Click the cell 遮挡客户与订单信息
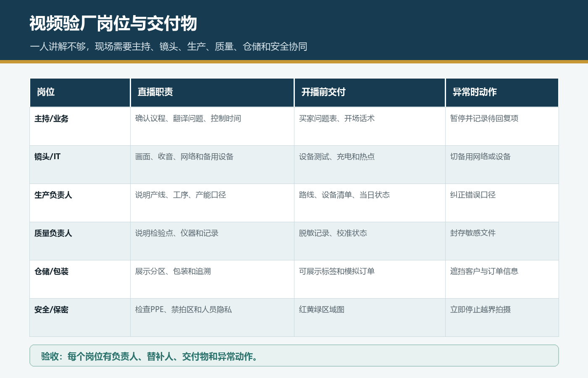The height and width of the screenshot is (378, 588). pos(502,279)
